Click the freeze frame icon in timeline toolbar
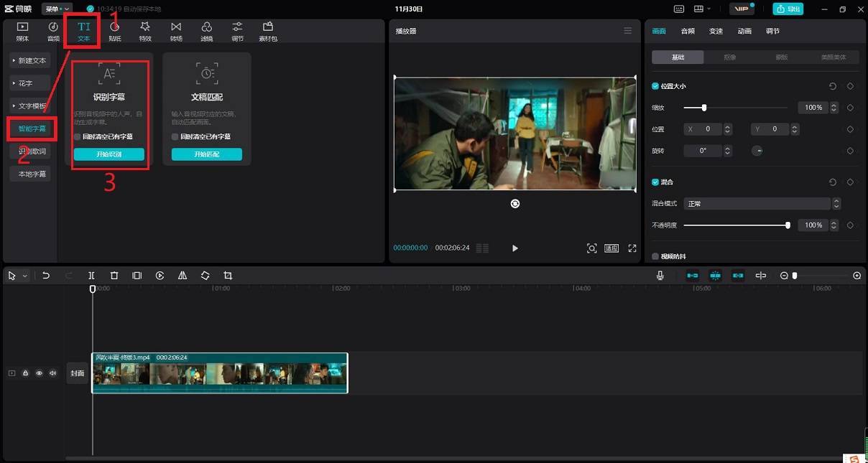The width and height of the screenshot is (868, 463). click(x=137, y=276)
